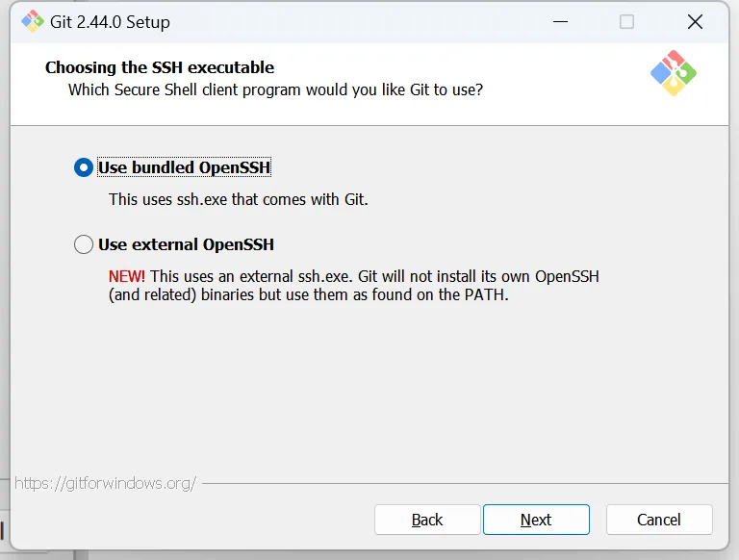739x560 pixels.
Task: Cancel the Git installation
Action: pyautogui.click(x=659, y=520)
